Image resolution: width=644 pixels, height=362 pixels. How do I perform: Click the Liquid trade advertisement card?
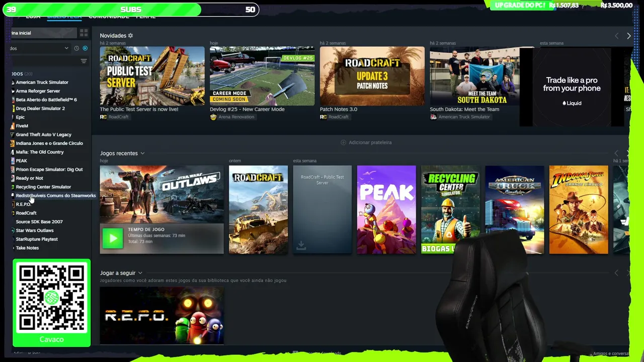point(572,86)
